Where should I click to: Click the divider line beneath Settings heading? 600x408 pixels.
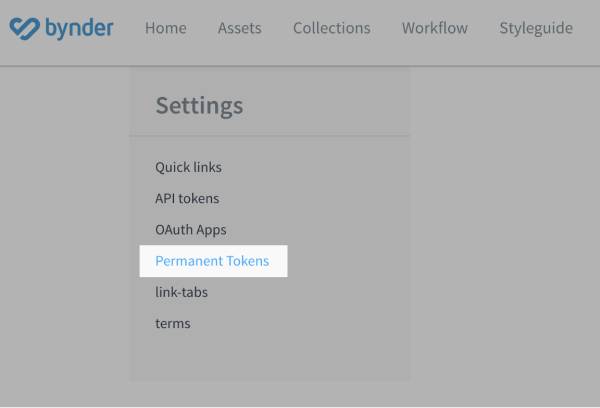pos(270,136)
